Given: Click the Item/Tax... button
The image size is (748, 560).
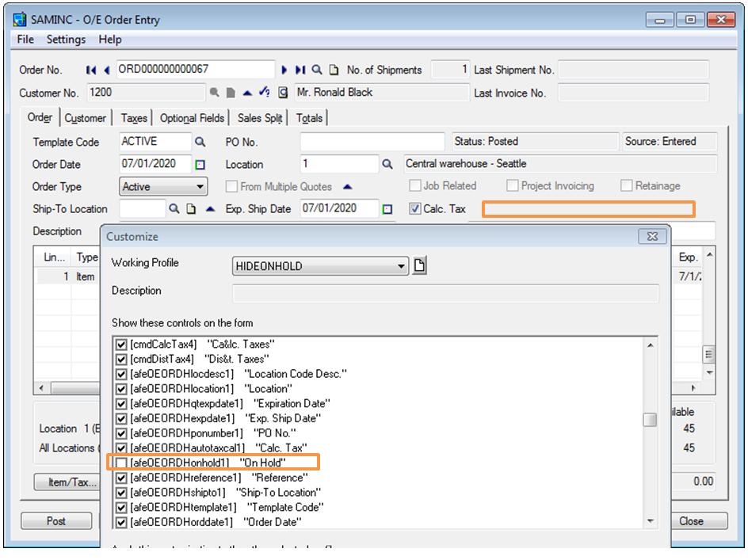Looking at the screenshot, I should [67, 482].
